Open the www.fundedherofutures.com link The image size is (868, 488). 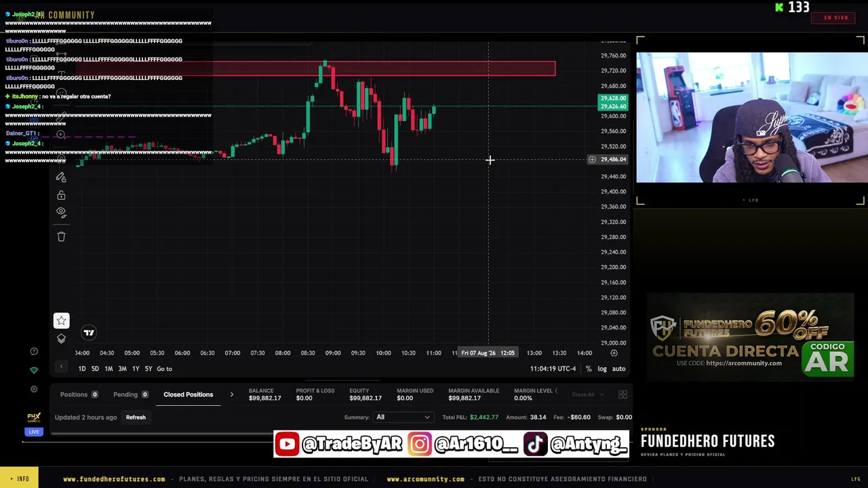[x=114, y=479]
